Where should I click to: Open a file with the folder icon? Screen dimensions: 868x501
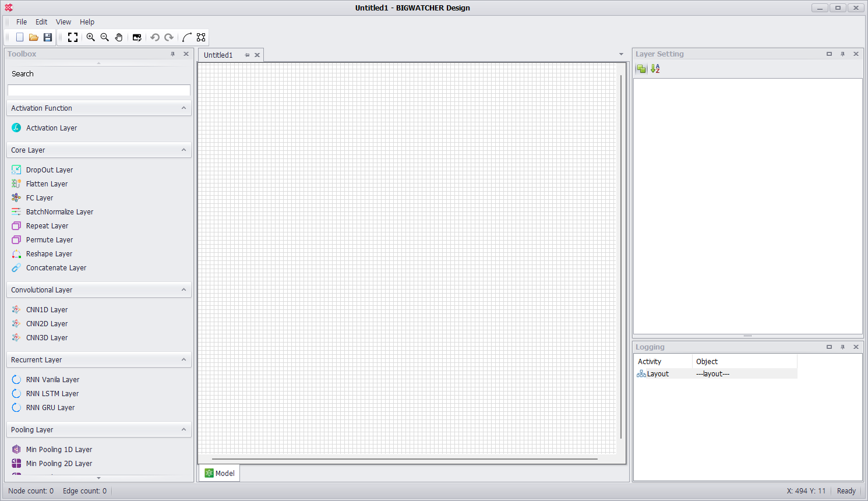(x=34, y=37)
